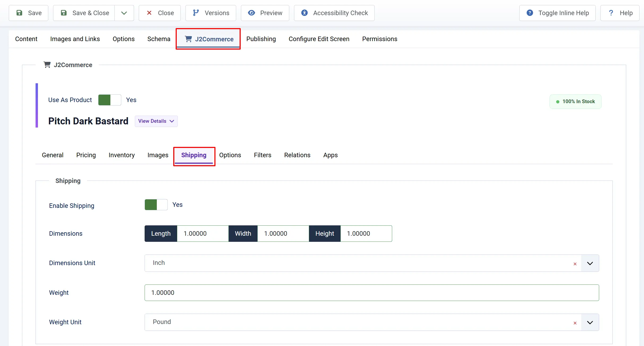Click the Length label addon
644x346 pixels.
tap(161, 234)
